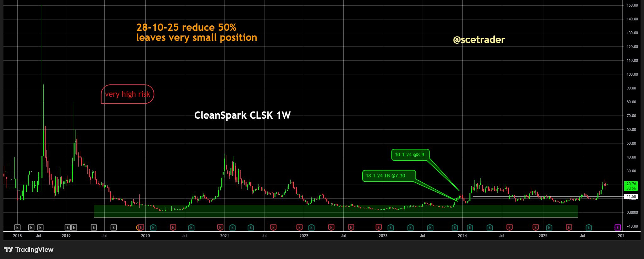Click the gray earnings marker after Jul 2019

[x=114, y=227]
